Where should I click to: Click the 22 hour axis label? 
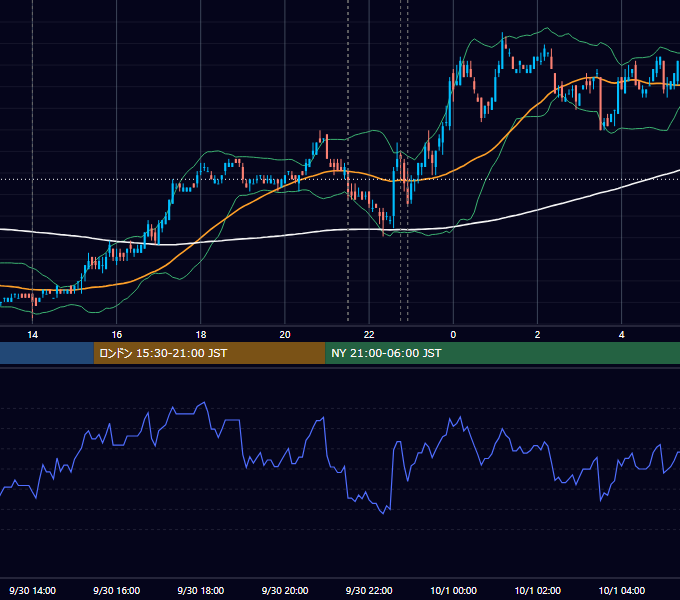pos(369,335)
